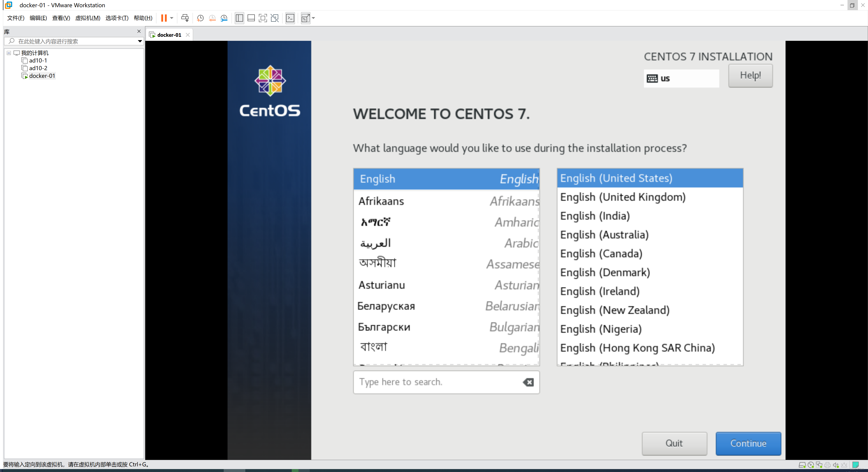
Task: Click the CD/DVD drive status icon
Action: pos(811,465)
